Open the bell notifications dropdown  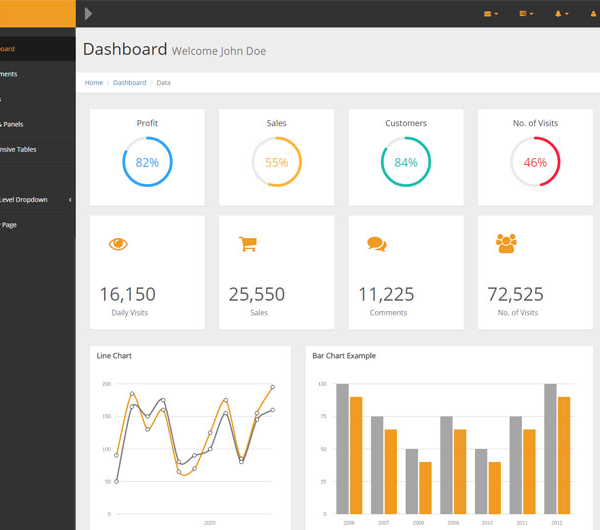pyautogui.click(x=561, y=14)
